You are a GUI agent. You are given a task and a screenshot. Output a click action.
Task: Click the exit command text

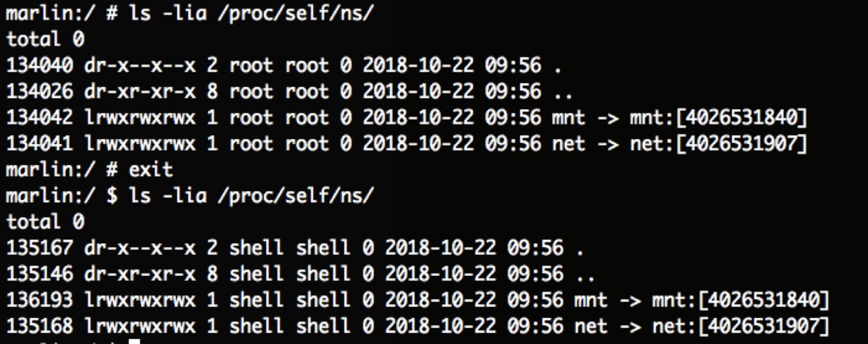coord(150,170)
